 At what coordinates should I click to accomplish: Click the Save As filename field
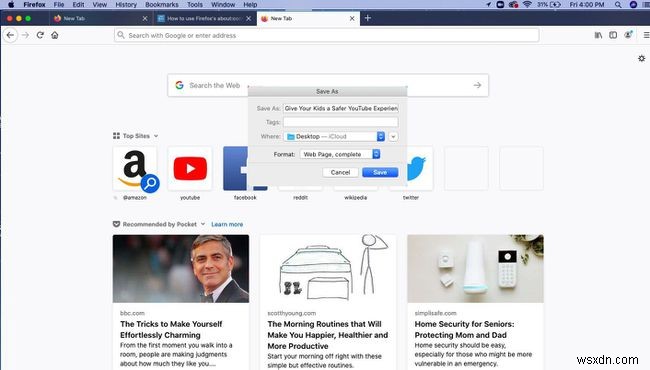(341, 108)
